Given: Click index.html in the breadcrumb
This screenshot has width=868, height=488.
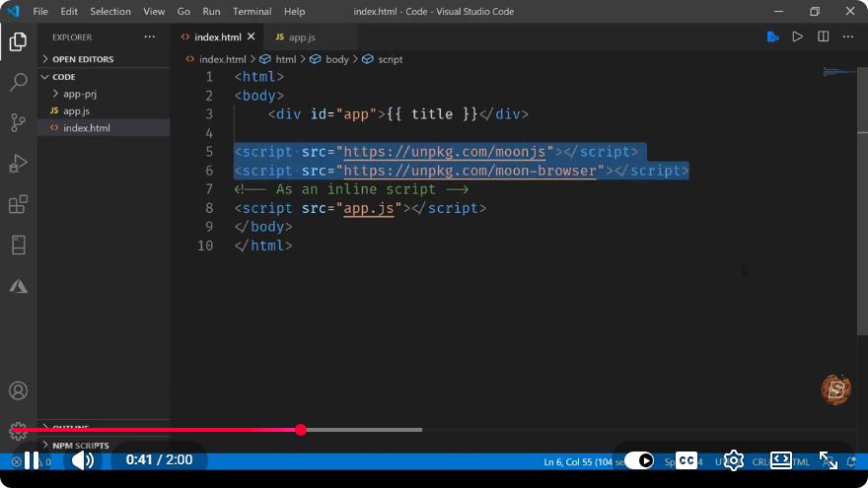Looking at the screenshot, I should click(x=222, y=59).
